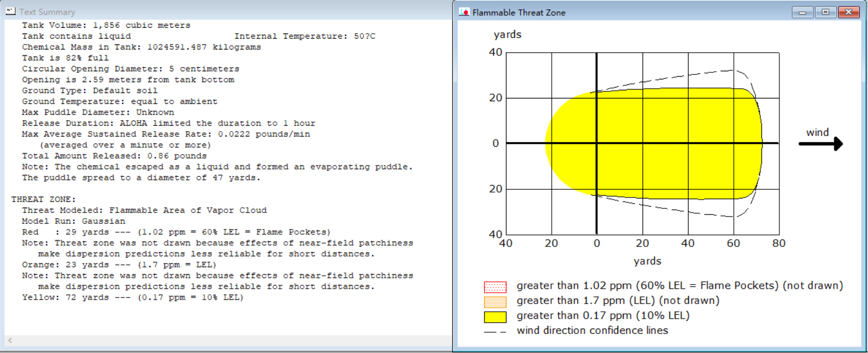Minimize the Flammable Threat Zone window
The width and height of the screenshot is (868, 353).
point(802,12)
